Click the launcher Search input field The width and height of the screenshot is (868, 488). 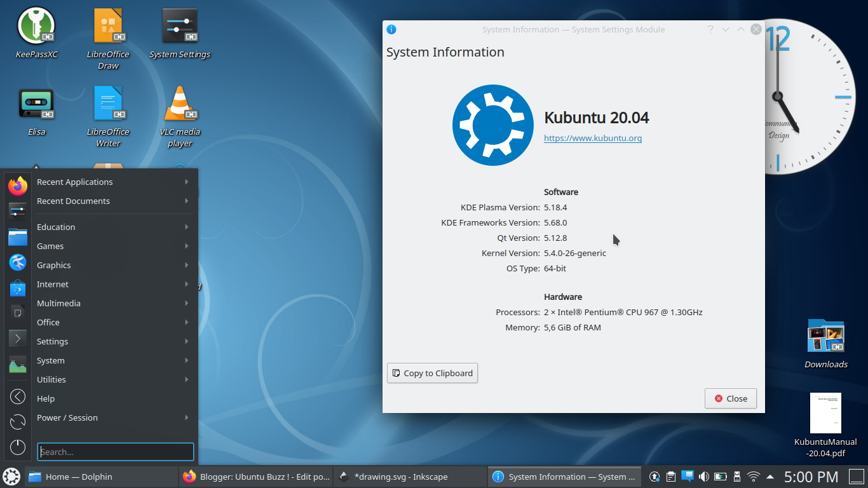coord(116,452)
